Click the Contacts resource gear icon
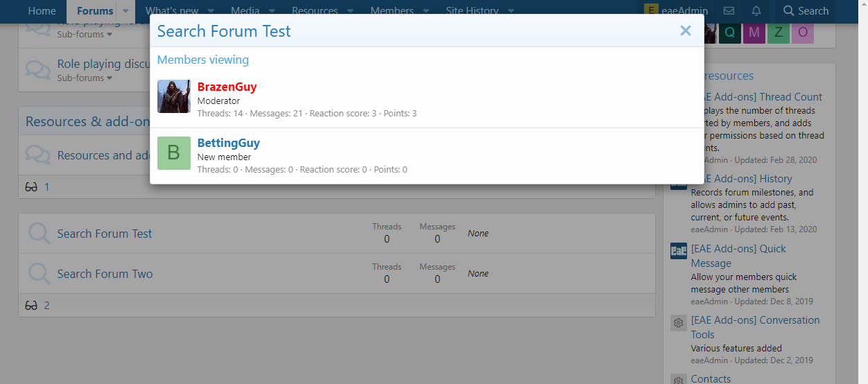868x384 pixels. [679, 380]
